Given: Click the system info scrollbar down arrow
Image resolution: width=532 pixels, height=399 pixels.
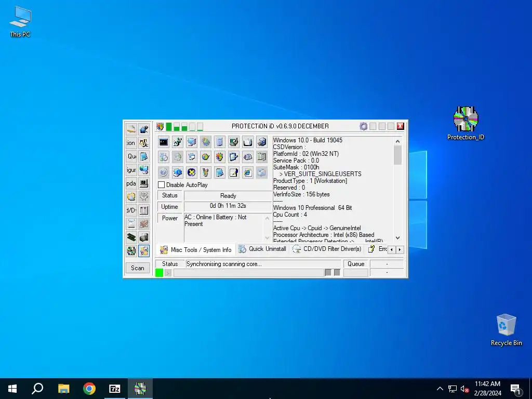Looking at the screenshot, I should click(x=397, y=238).
